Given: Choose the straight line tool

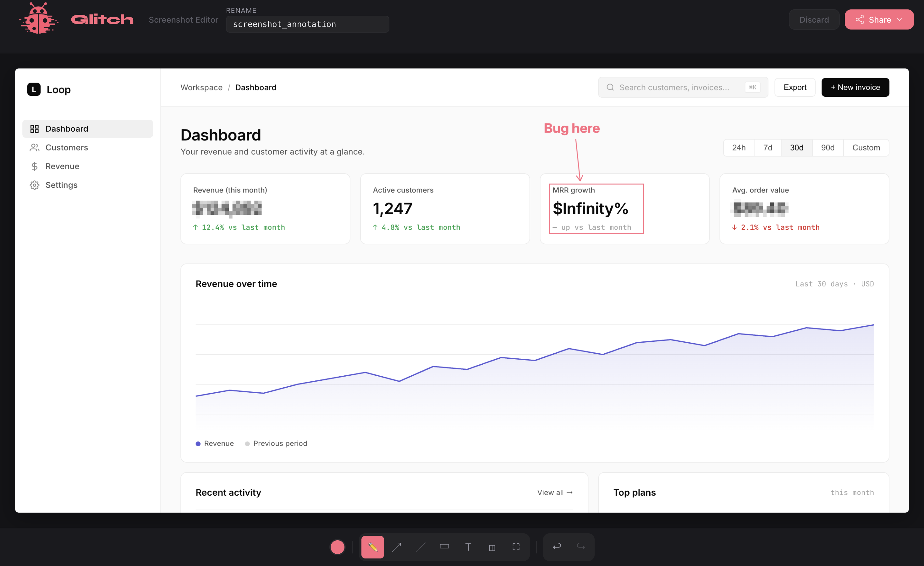Looking at the screenshot, I should point(421,547).
